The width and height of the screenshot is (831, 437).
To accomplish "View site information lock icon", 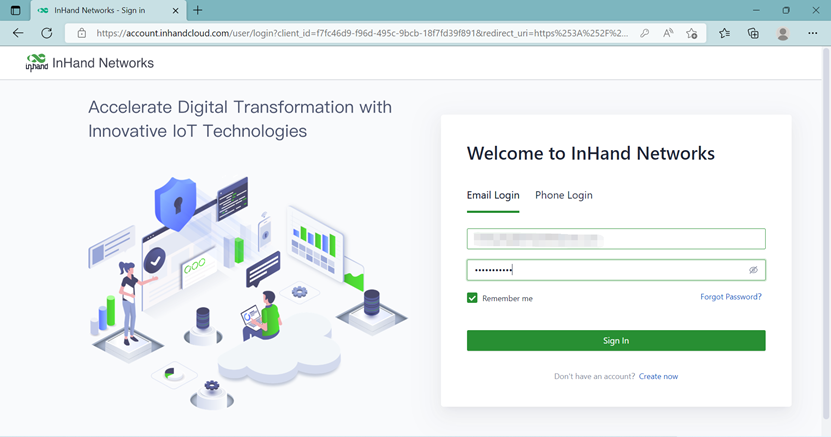I will point(82,33).
